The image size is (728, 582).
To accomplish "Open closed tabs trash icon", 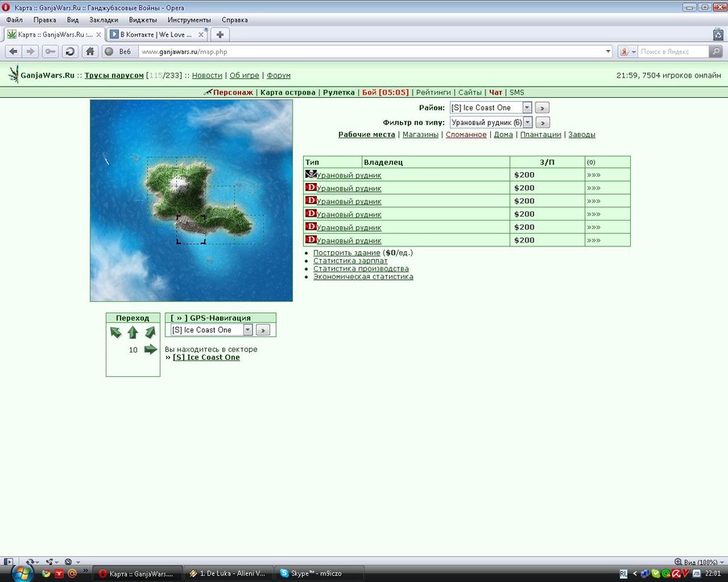I will pos(718,34).
